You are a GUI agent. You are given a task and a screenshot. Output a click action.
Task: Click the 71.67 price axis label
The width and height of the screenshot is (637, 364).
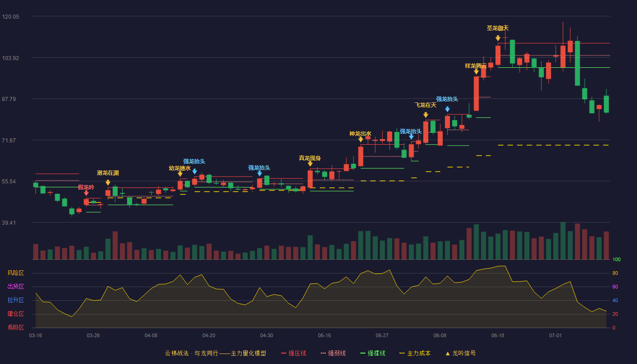tap(10, 141)
